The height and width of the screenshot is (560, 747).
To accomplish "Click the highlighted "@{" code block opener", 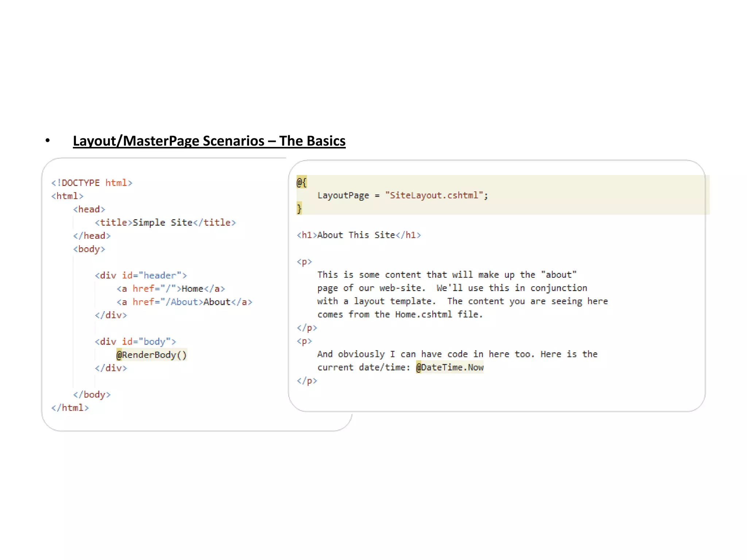I will tap(302, 182).
